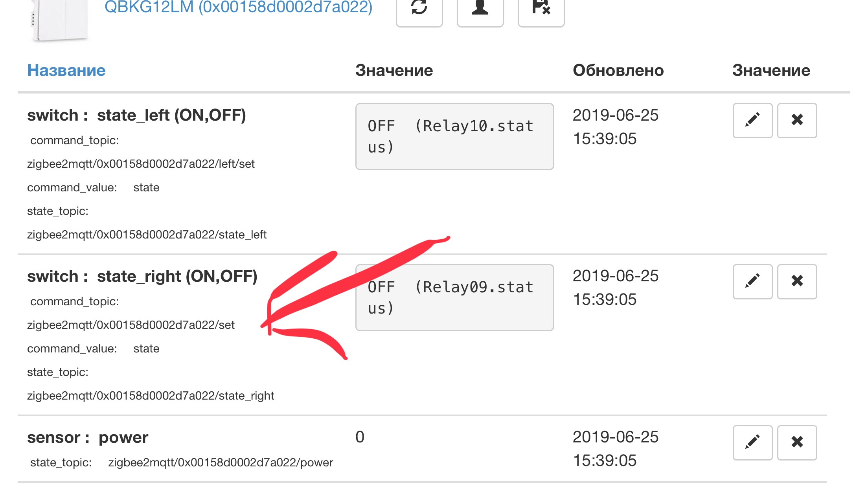Click the Relay09.status value box
868x488 pixels.
tap(454, 297)
